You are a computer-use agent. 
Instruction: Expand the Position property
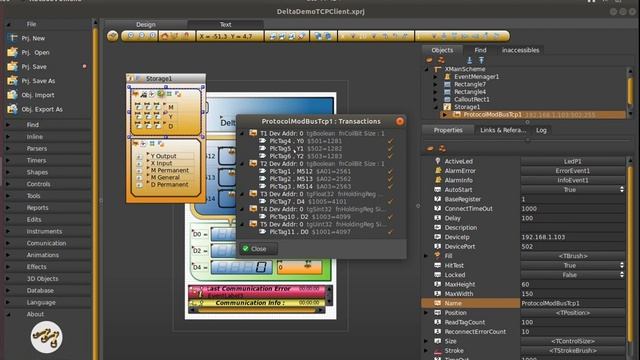coord(426,313)
